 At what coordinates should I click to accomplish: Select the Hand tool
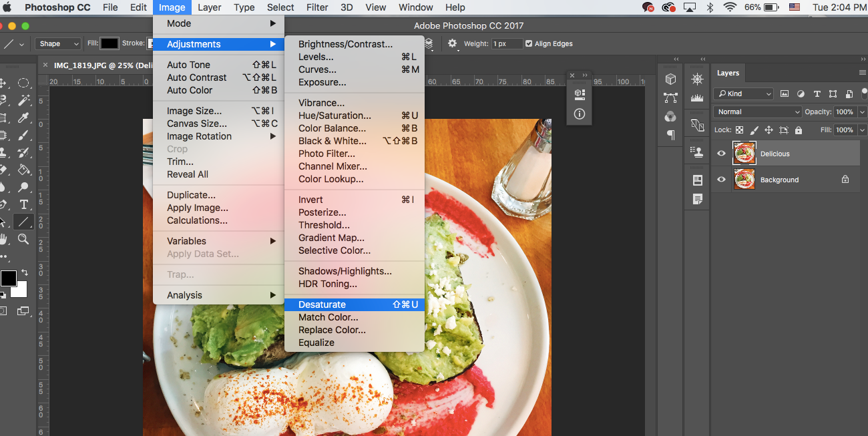tap(3, 239)
